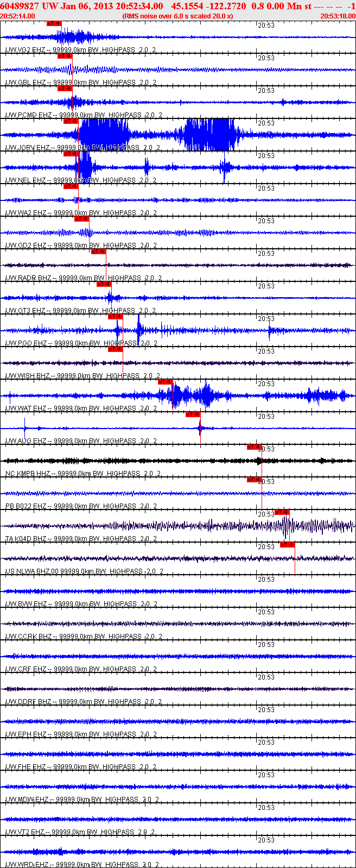
Task: Select the red pick marker on JORV trace
Action: [x=71, y=121]
